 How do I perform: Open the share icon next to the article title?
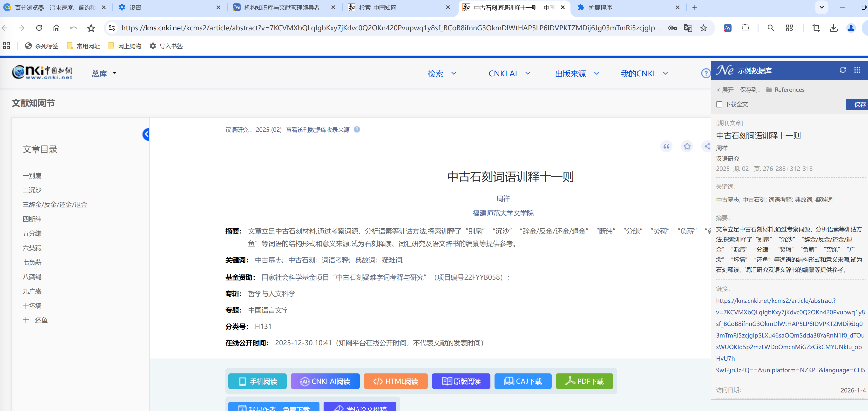click(x=707, y=146)
